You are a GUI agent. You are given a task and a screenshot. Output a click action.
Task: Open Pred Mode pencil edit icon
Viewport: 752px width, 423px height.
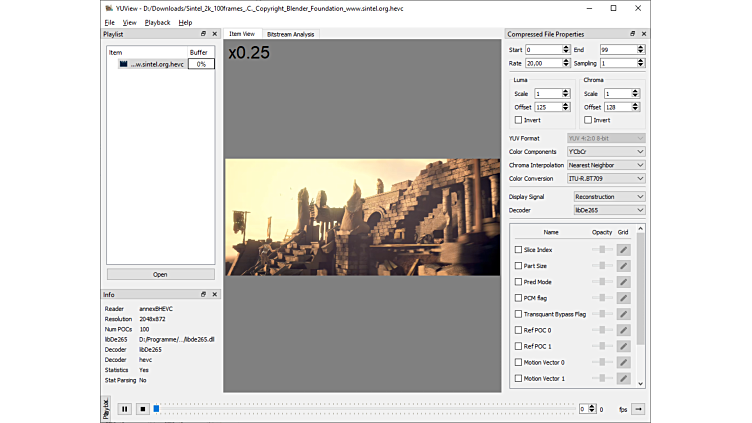click(x=623, y=282)
